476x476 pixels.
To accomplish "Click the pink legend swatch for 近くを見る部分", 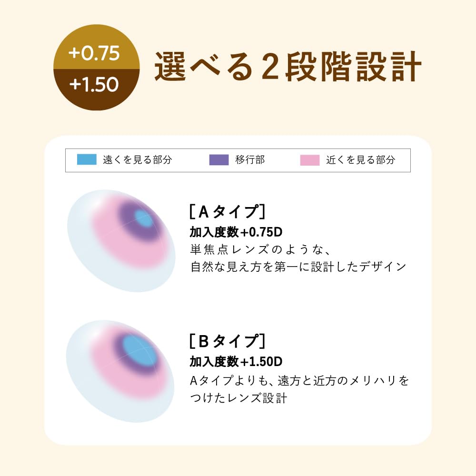I will 310,159.
